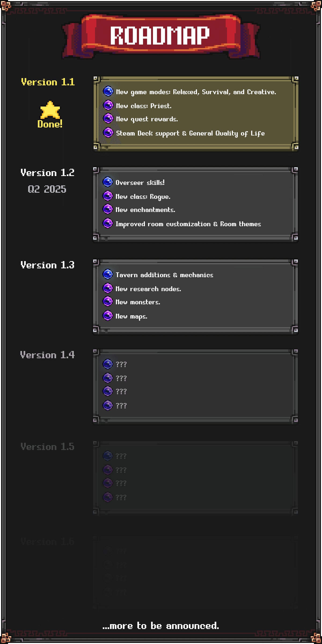Click the orb beside Improved room customization
Image resolution: width=322 pixels, height=644 pixels.
pyautogui.click(x=108, y=223)
